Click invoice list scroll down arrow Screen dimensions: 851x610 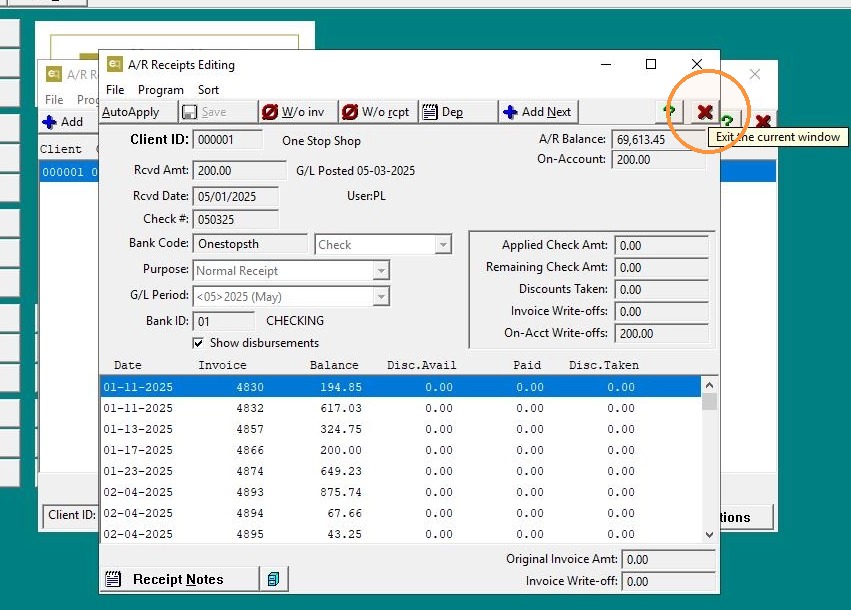tap(709, 534)
